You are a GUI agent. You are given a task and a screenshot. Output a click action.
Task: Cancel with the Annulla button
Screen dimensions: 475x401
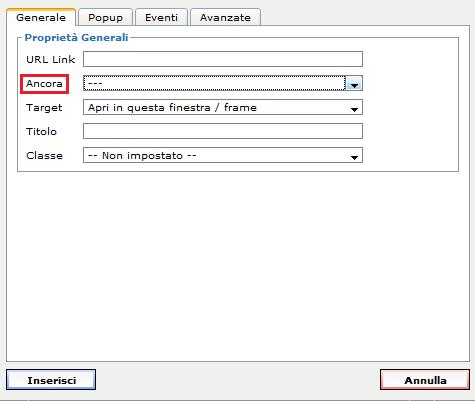click(425, 380)
